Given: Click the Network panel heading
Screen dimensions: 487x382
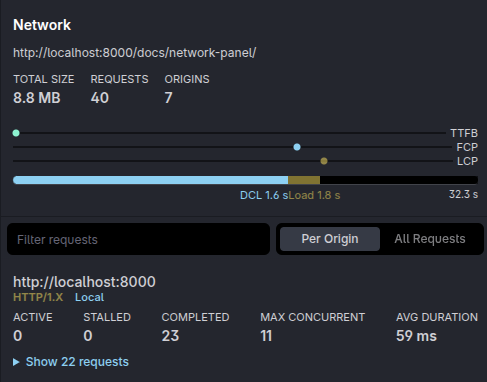Looking at the screenshot, I should click(x=42, y=25).
